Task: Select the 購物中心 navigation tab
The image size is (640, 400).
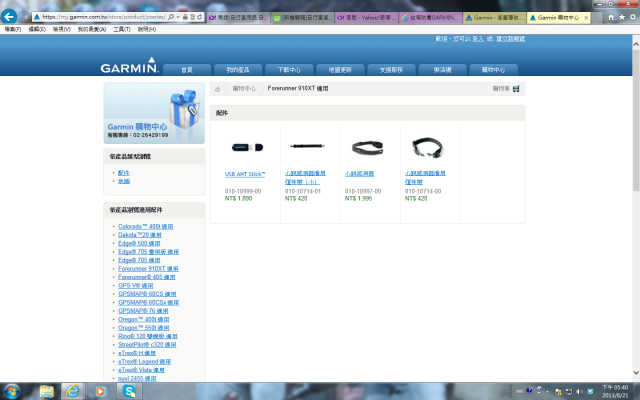Action: point(493,70)
